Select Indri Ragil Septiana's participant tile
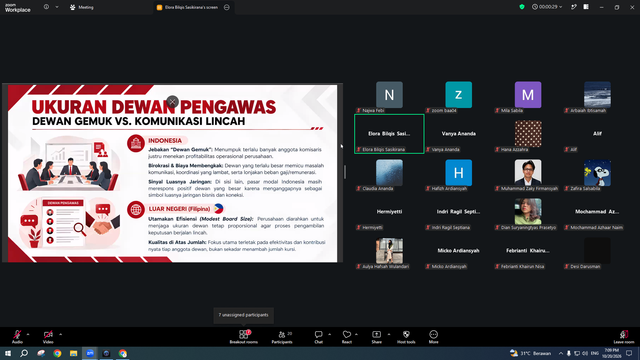Viewport: 640px width, 360px height. click(x=459, y=212)
